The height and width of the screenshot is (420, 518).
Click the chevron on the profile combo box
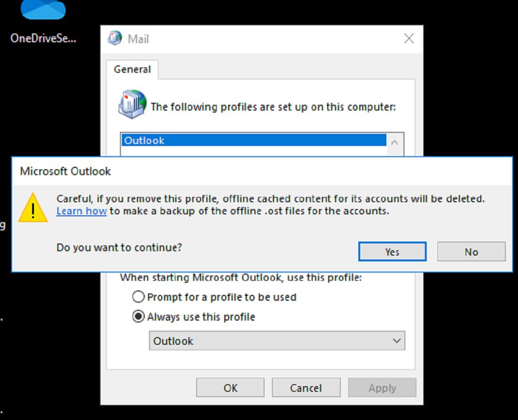[396, 340]
